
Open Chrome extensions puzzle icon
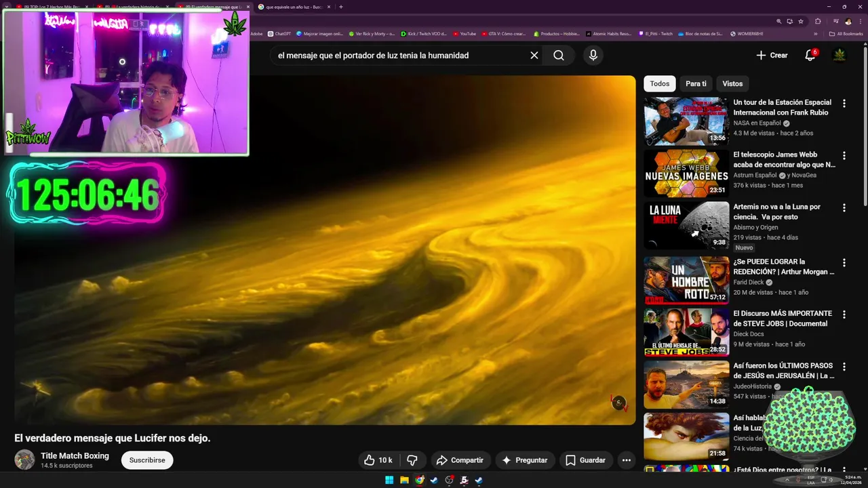click(x=818, y=21)
